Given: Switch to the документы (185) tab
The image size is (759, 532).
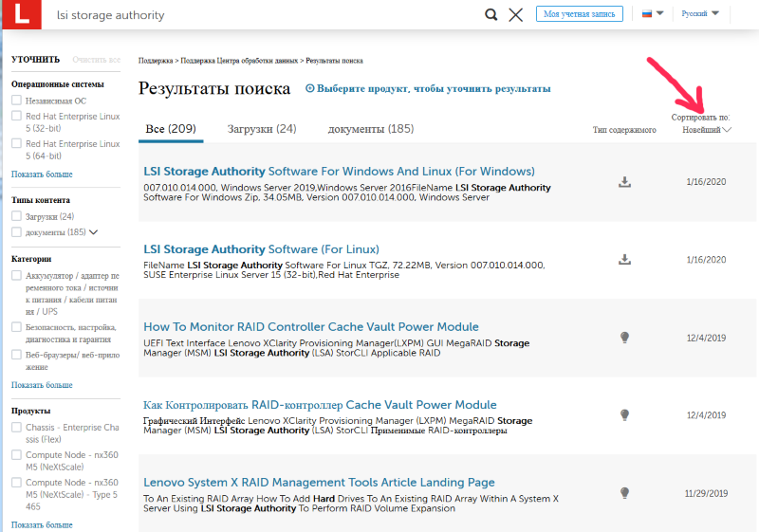Looking at the screenshot, I should tap(371, 129).
